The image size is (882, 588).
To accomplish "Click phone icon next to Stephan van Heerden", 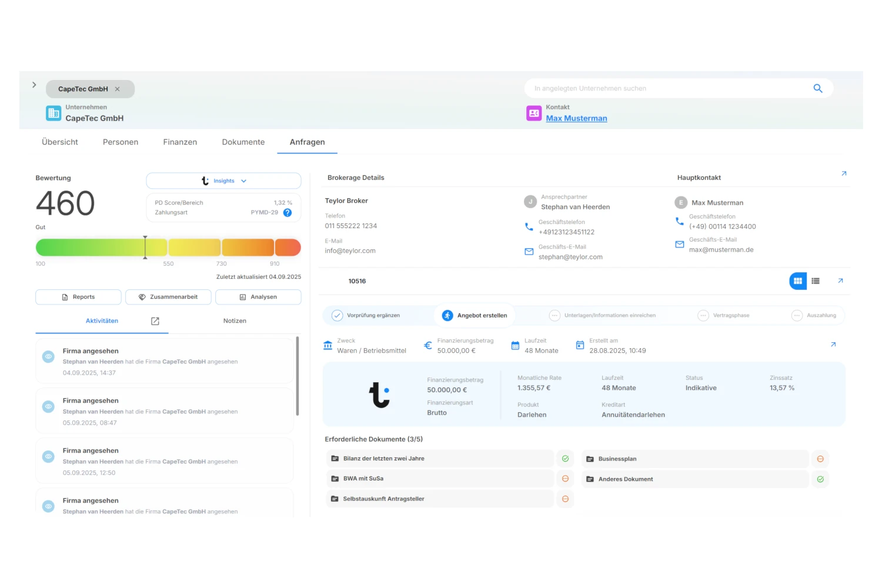I will [x=529, y=226].
